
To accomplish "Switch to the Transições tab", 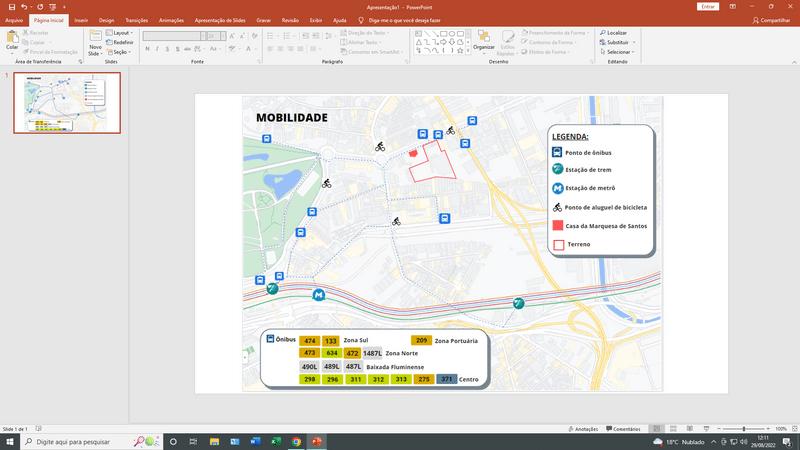I will 136,20.
